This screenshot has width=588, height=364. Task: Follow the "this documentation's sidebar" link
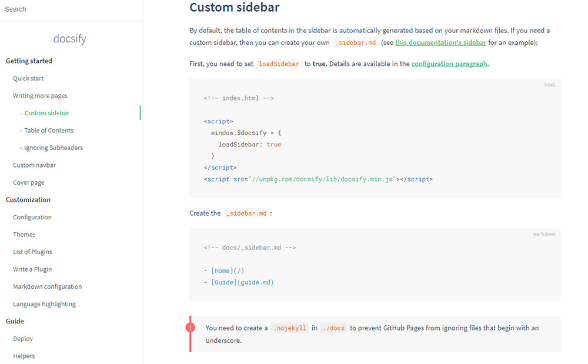[440, 42]
